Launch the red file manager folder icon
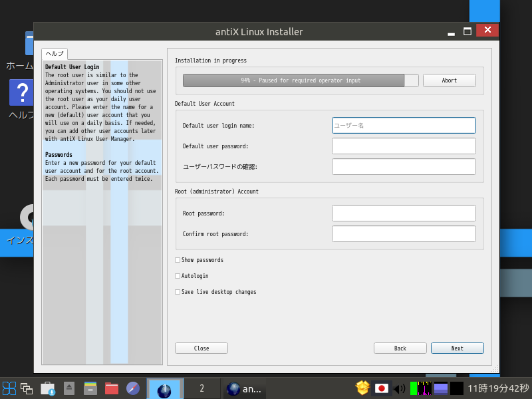 [111, 388]
